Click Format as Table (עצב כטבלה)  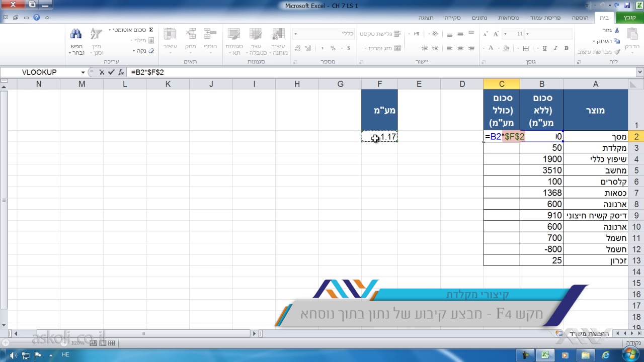point(256,41)
